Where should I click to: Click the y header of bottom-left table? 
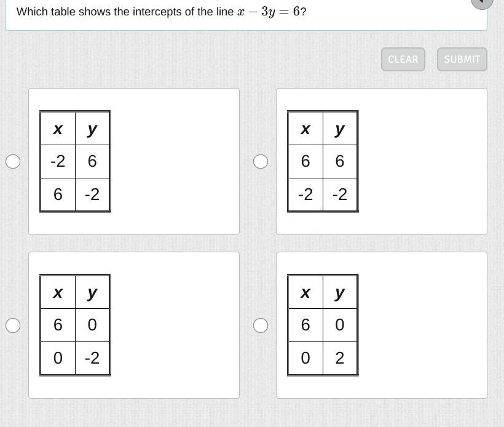[92, 292]
